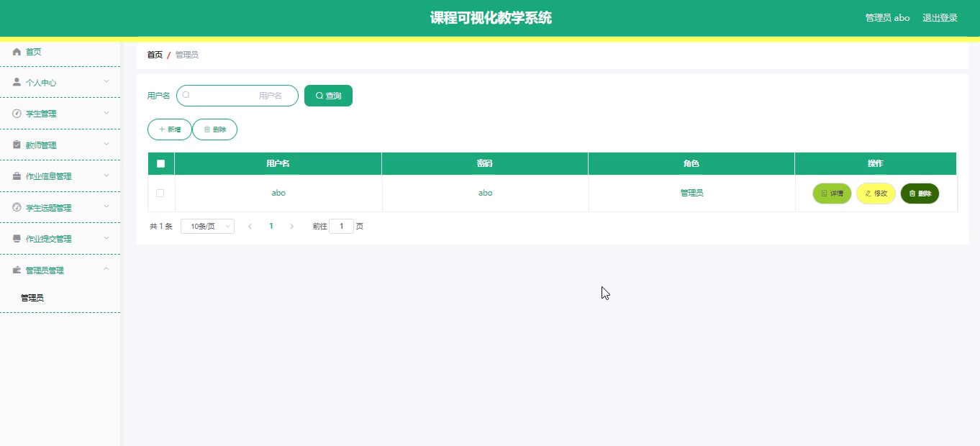Click the 管理员 abo user label
The height and width of the screenshot is (446, 980).
(887, 18)
